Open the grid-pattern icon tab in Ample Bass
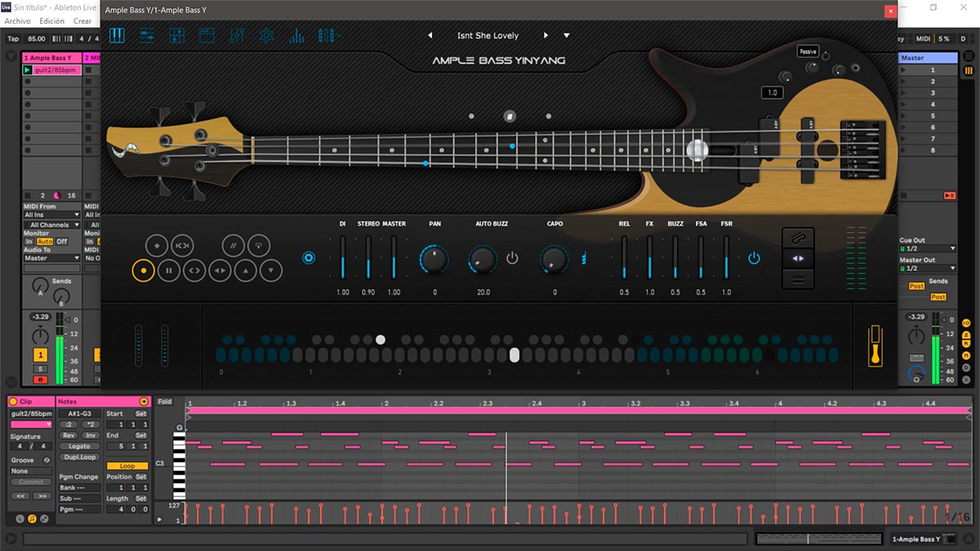Screen dimensions: 980x551 (176, 36)
